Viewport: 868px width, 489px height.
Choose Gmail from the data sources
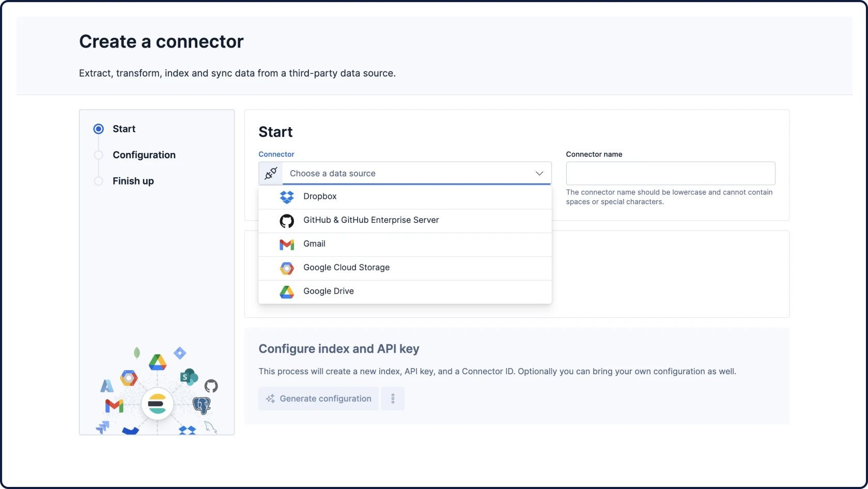point(405,244)
